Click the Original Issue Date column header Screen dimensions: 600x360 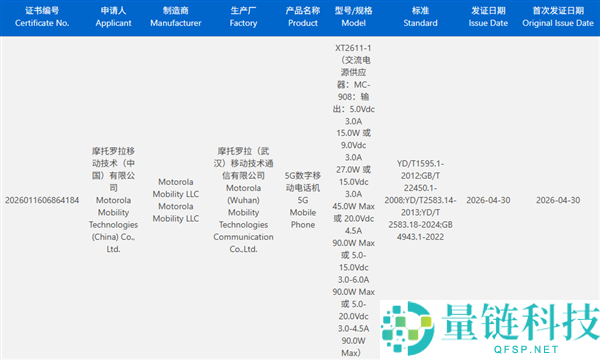pyautogui.click(x=558, y=17)
